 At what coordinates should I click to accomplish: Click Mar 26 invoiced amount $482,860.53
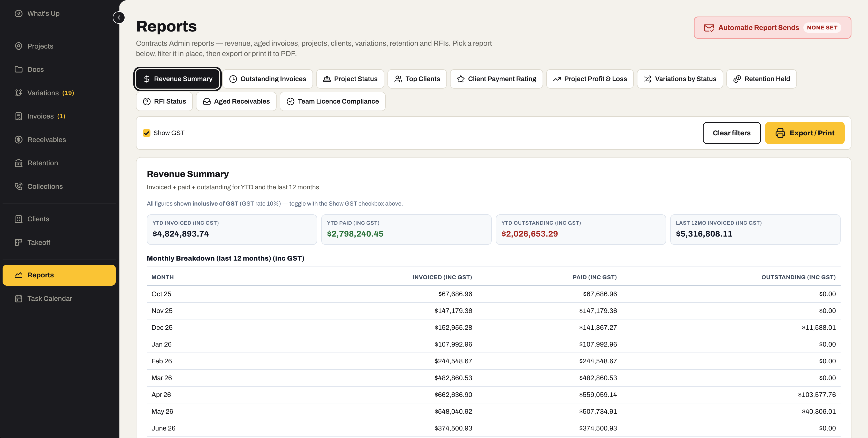click(453, 378)
